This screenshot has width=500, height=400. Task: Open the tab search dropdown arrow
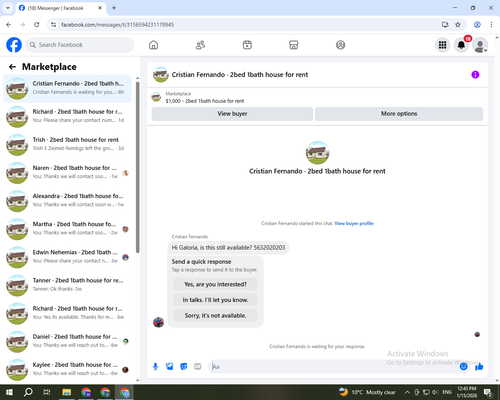(8, 8)
